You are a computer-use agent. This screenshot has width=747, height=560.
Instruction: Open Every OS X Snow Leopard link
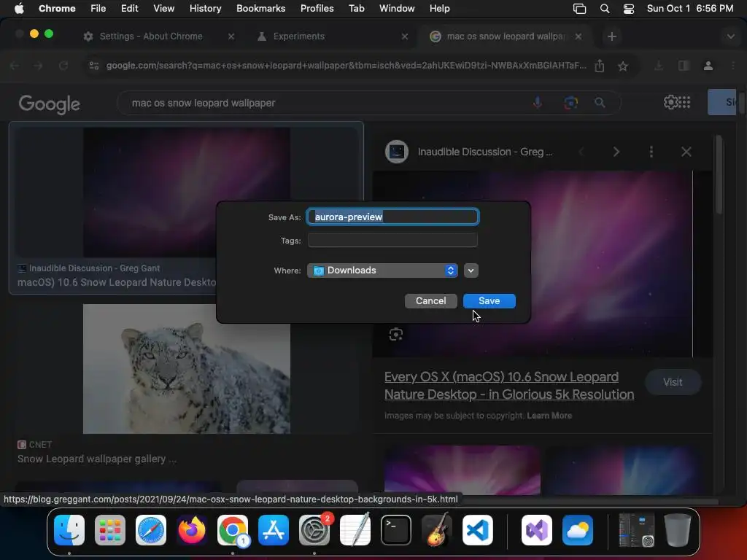pyautogui.click(x=509, y=385)
